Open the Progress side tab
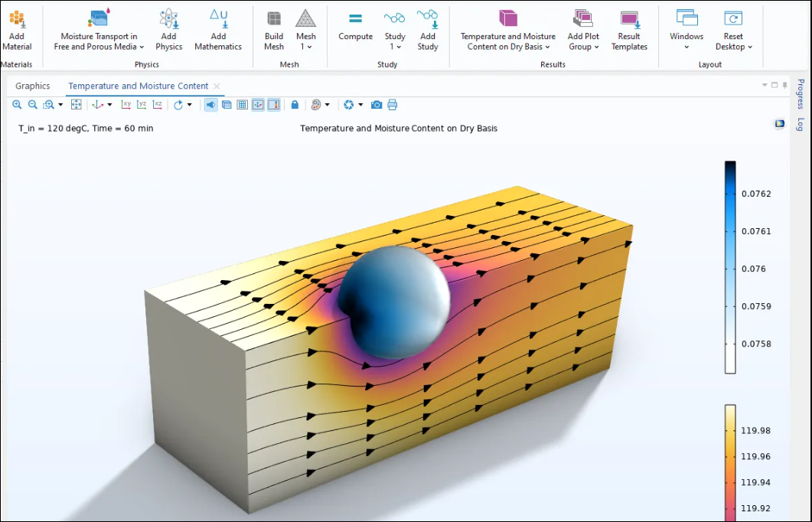The width and height of the screenshot is (812, 522). (801, 94)
